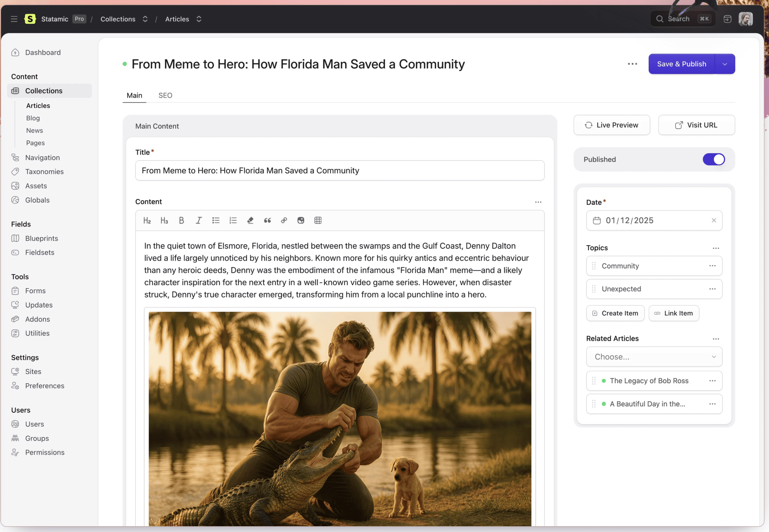The image size is (769, 532).
Task: Open Related Articles Choose dropdown
Action: [x=654, y=357]
